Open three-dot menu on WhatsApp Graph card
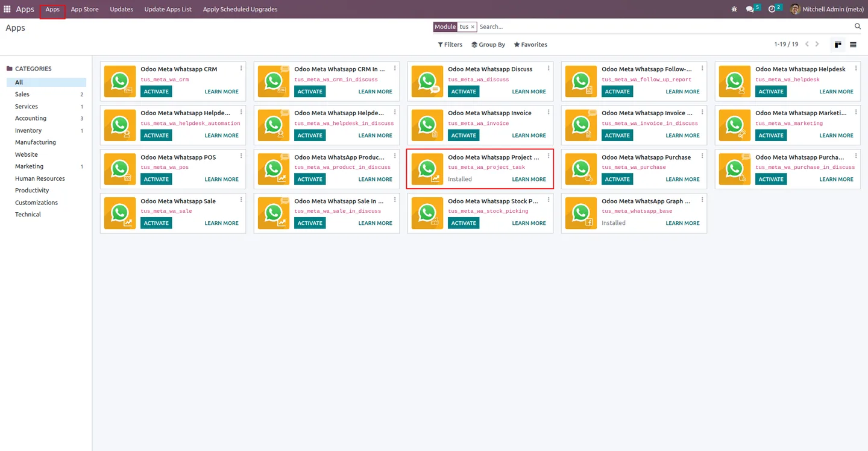Screen dimensions: 868x451 pyautogui.click(x=702, y=200)
